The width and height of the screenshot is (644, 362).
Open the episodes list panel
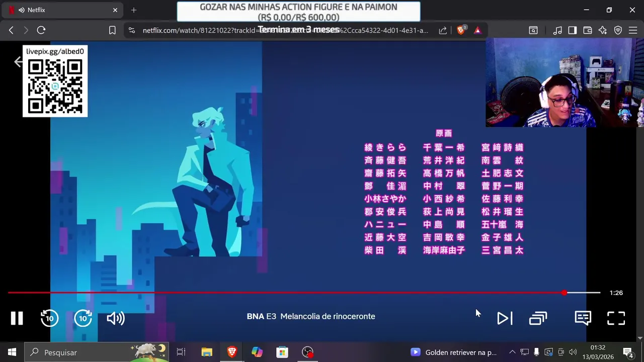point(538,318)
